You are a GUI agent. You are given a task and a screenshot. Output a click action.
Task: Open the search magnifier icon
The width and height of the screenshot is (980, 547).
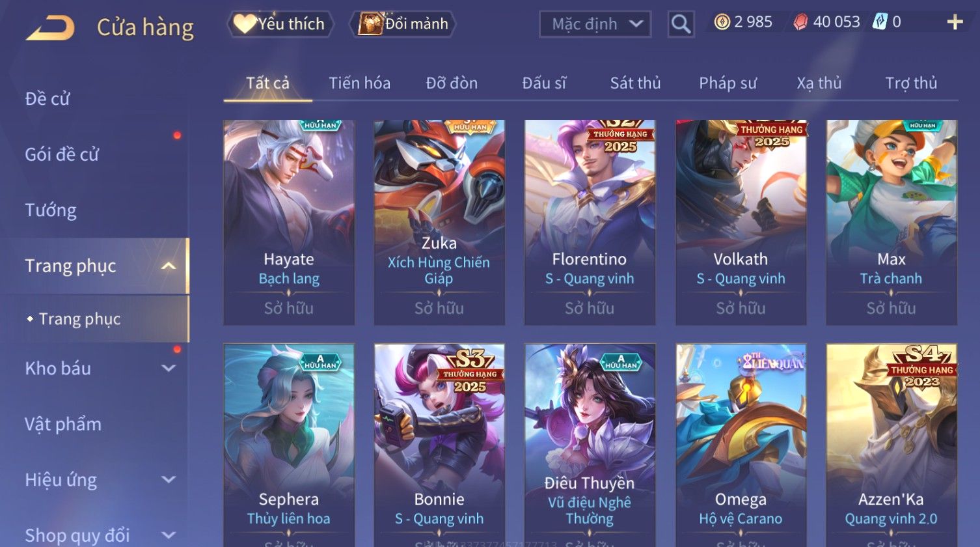click(681, 25)
